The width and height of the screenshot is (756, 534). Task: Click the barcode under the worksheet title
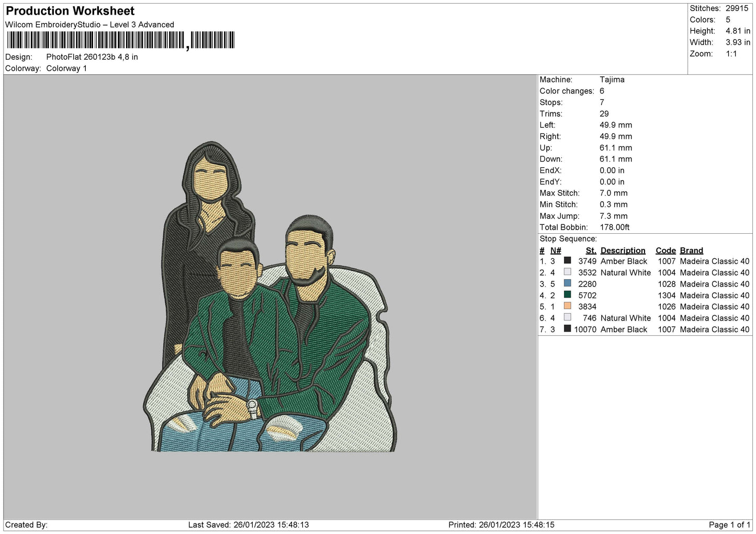120,40
